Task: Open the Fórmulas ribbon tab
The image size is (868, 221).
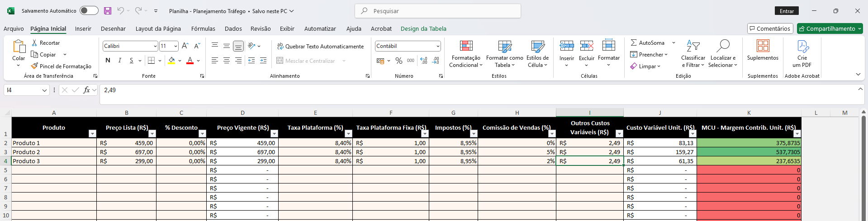Action: pyautogui.click(x=203, y=28)
